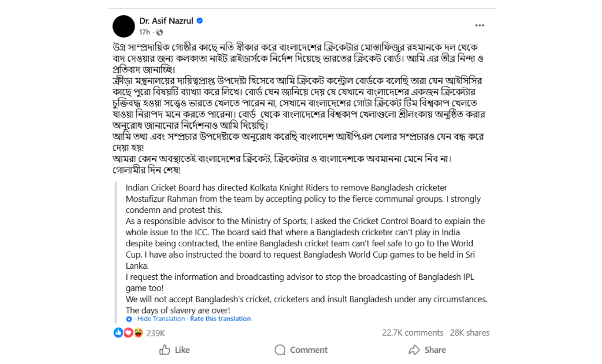602x364 pixels.
Task: Open Dr. Asif Nazrul profile name link
Action: (x=166, y=21)
